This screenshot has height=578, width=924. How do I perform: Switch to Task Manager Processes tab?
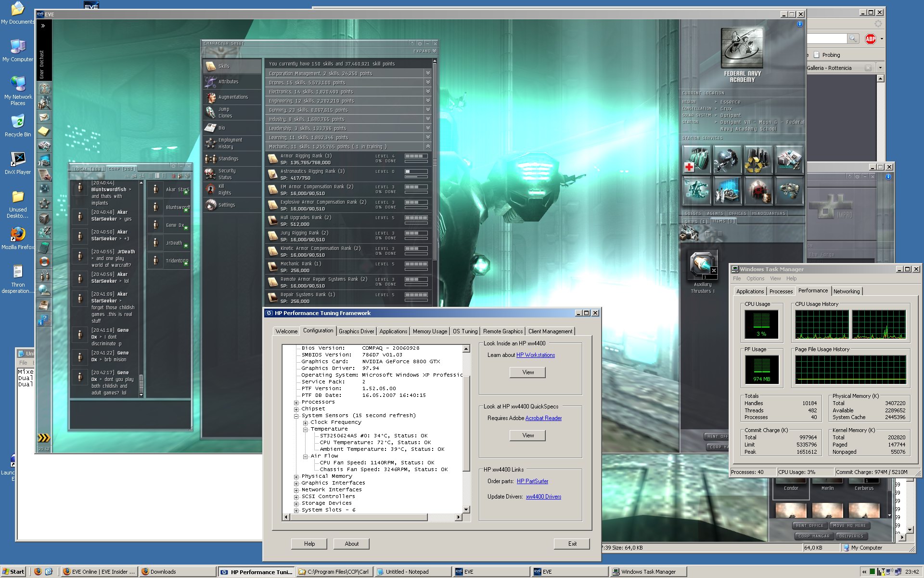781,291
